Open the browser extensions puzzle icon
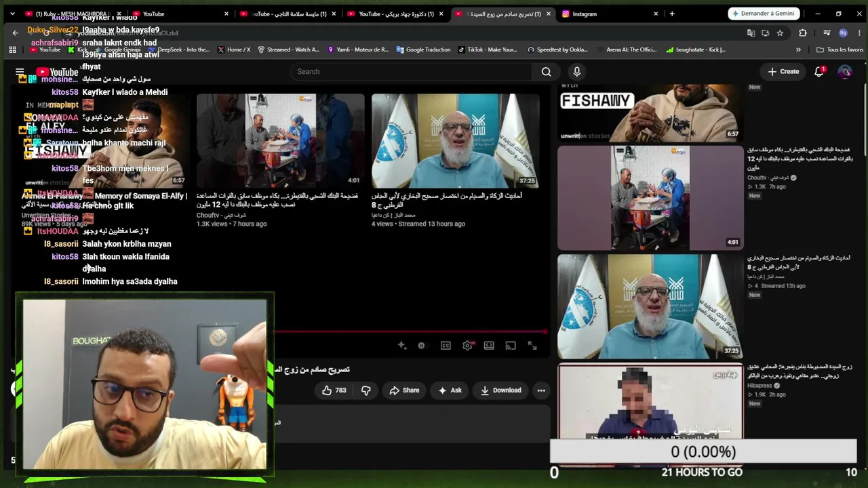 803,33
